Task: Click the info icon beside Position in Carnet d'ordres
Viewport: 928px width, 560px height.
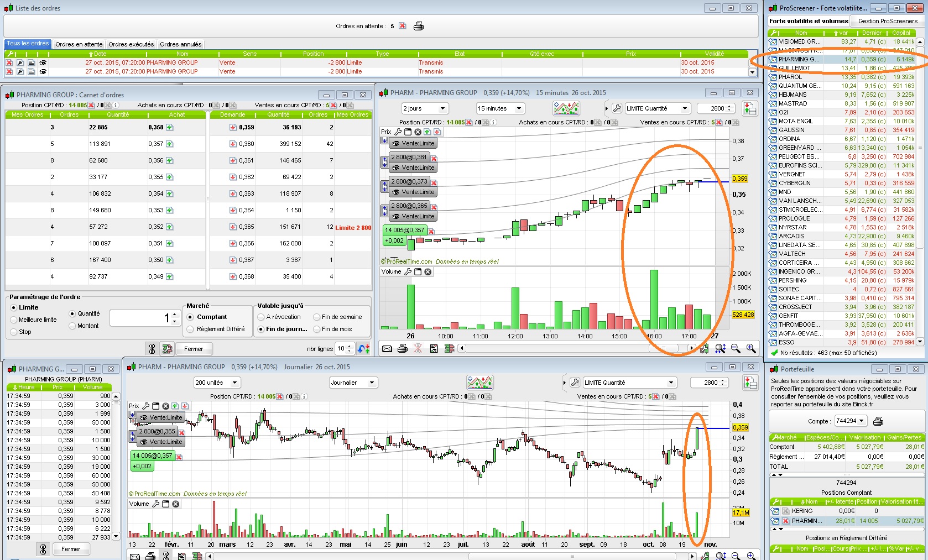Action: coord(116,105)
